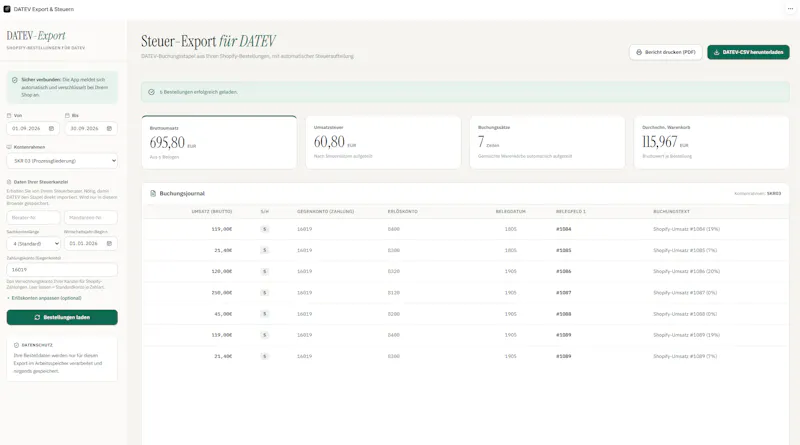Click the Datenschutz shield icon

(x=16, y=345)
